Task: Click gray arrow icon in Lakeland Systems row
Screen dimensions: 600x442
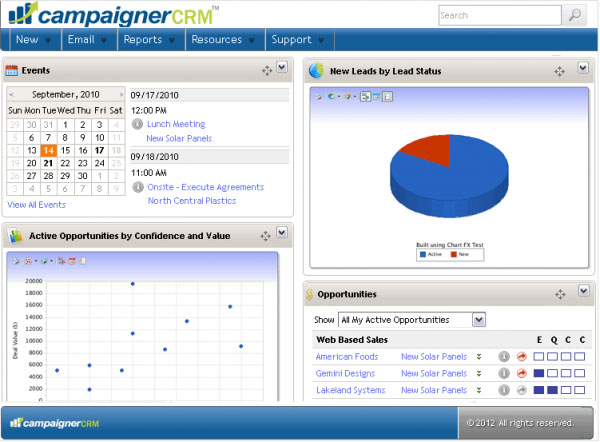Action: click(522, 390)
